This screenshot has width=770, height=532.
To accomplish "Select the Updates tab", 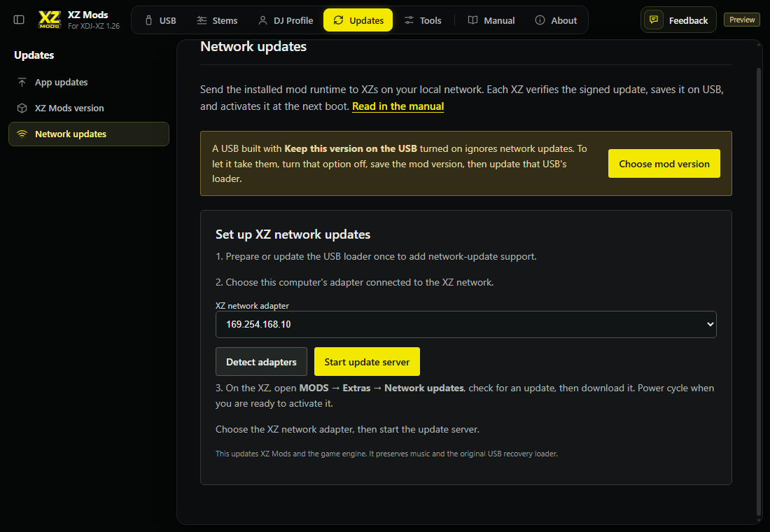I will 358,20.
